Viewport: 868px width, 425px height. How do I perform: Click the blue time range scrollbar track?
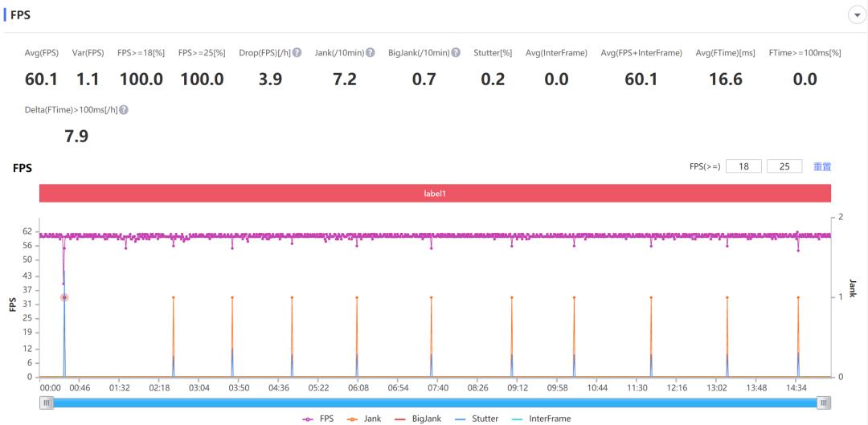tap(435, 403)
